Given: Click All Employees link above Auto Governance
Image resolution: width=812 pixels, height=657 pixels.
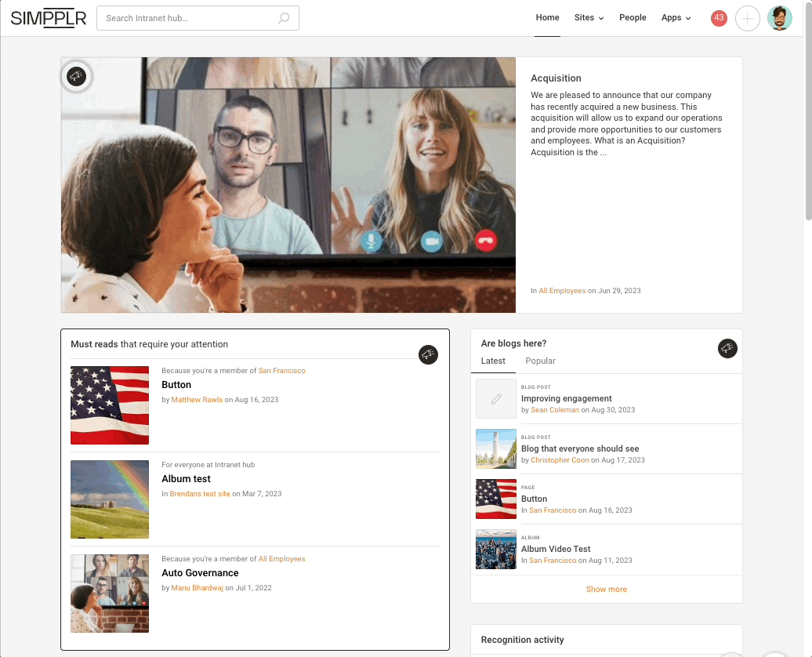Looking at the screenshot, I should click(x=281, y=558).
